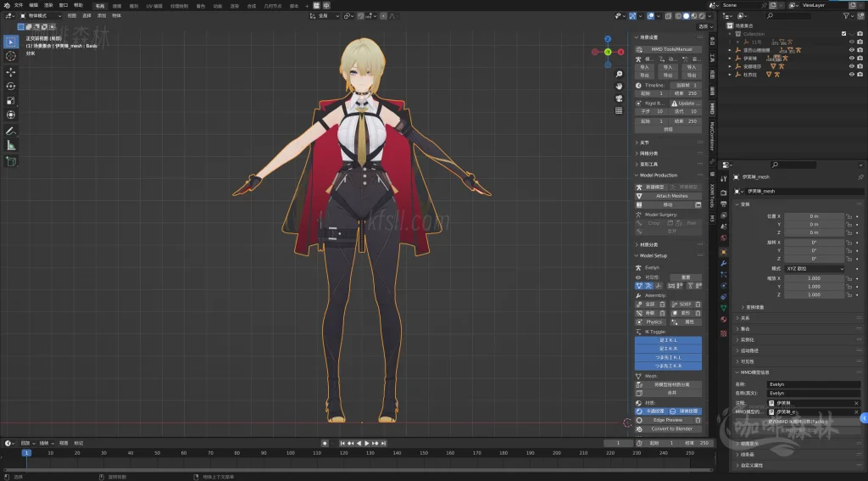Open the 物体模式 mode dropdown

(x=41, y=16)
